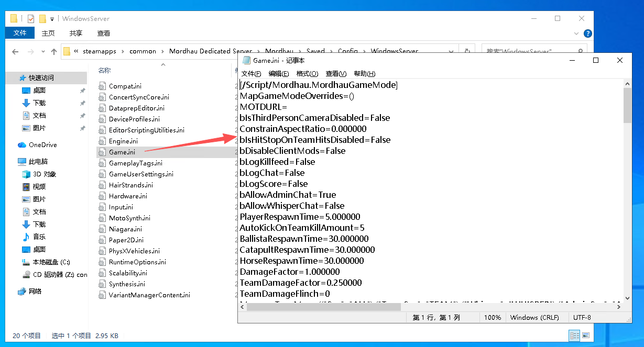The height and width of the screenshot is (347, 644).
Task: Click the Back arrow in File Explorer
Action: (x=15, y=52)
